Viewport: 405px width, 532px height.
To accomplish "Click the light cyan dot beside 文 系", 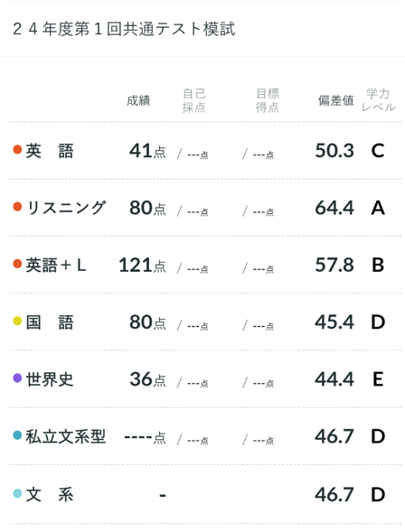I will click(17, 493).
